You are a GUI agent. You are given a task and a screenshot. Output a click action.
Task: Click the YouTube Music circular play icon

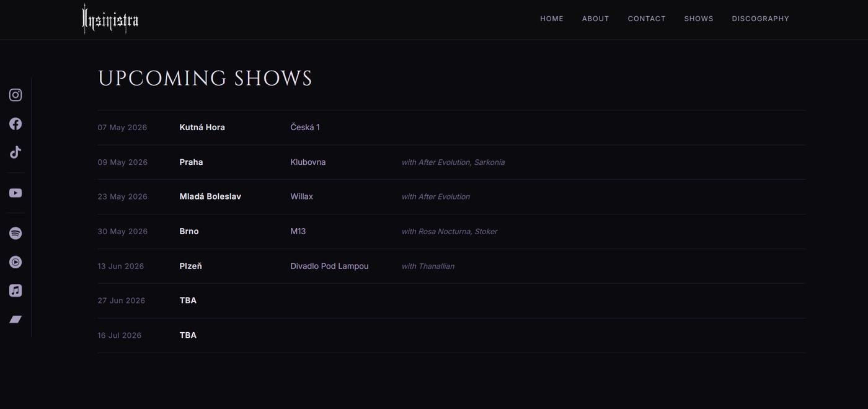[x=15, y=262]
